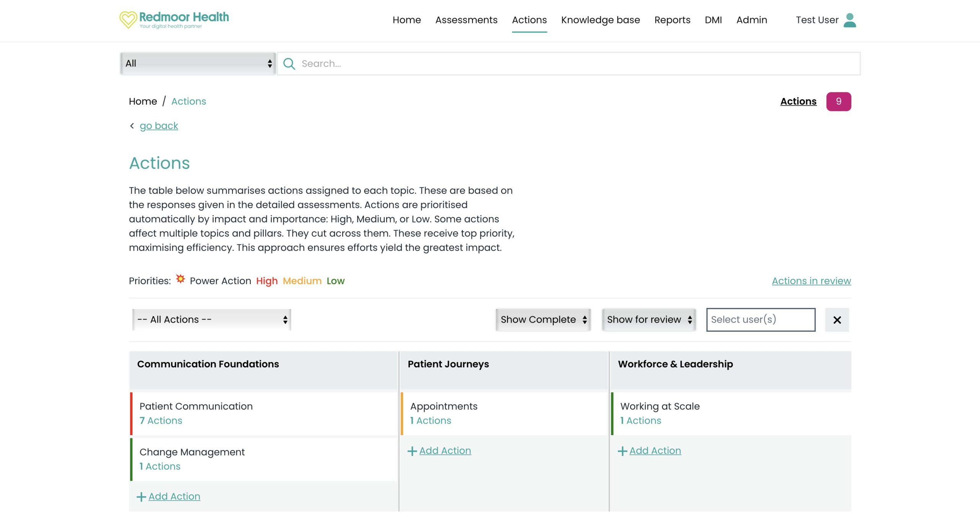
Task: Click the Power Action starburst icon
Action: click(x=180, y=279)
